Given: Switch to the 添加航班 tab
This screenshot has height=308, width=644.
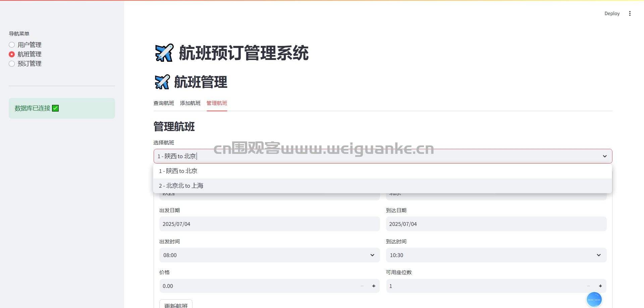Looking at the screenshot, I should tap(190, 103).
